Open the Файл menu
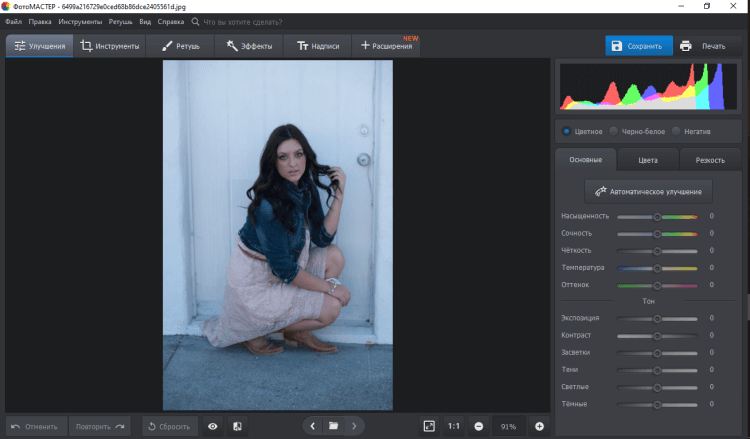The height and width of the screenshot is (439, 750). click(13, 20)
